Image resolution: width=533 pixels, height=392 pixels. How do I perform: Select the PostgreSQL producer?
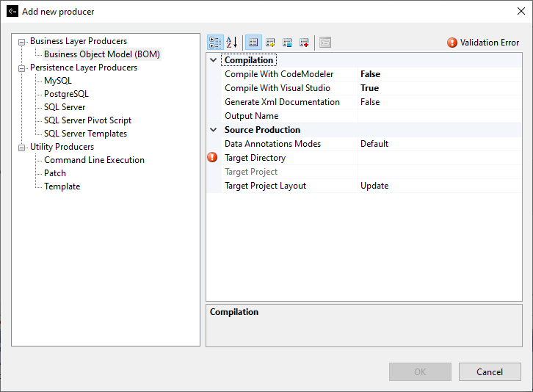click(66, 94)
